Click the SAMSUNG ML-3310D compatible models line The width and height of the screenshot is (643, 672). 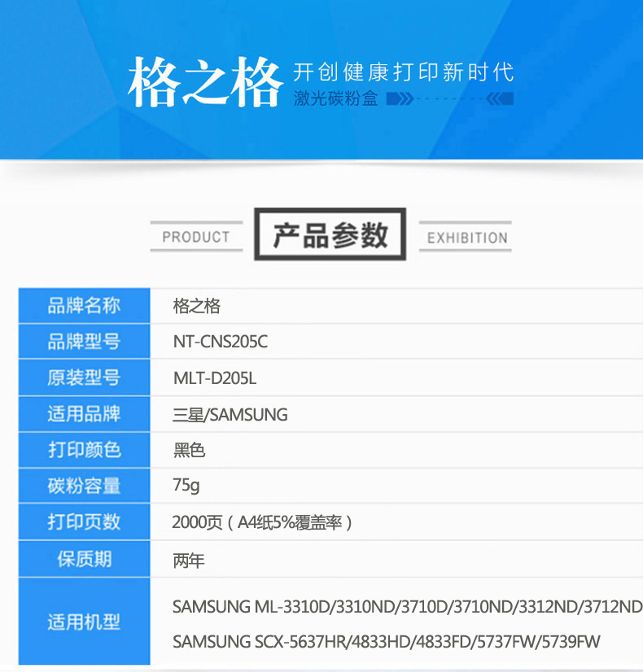click(x=407, y=606)
